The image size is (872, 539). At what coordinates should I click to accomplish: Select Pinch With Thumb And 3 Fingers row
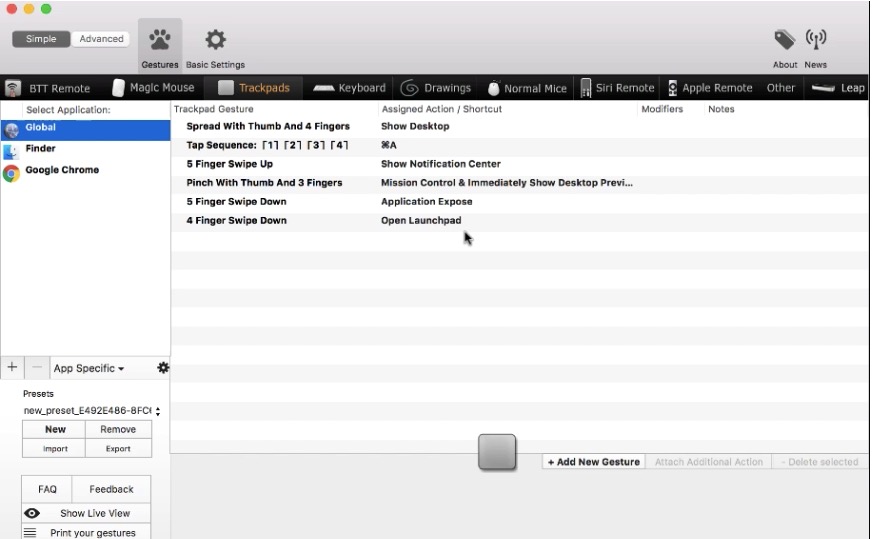[519, 183]
